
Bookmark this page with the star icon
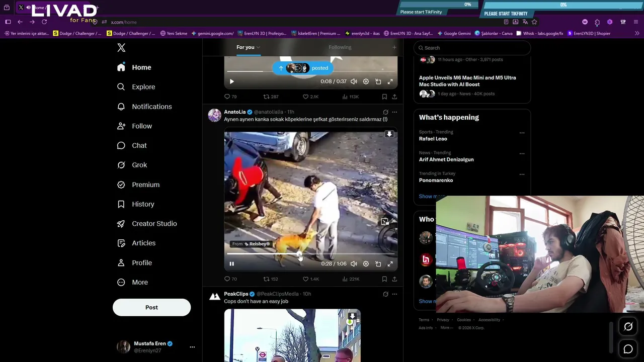point(534,22)
